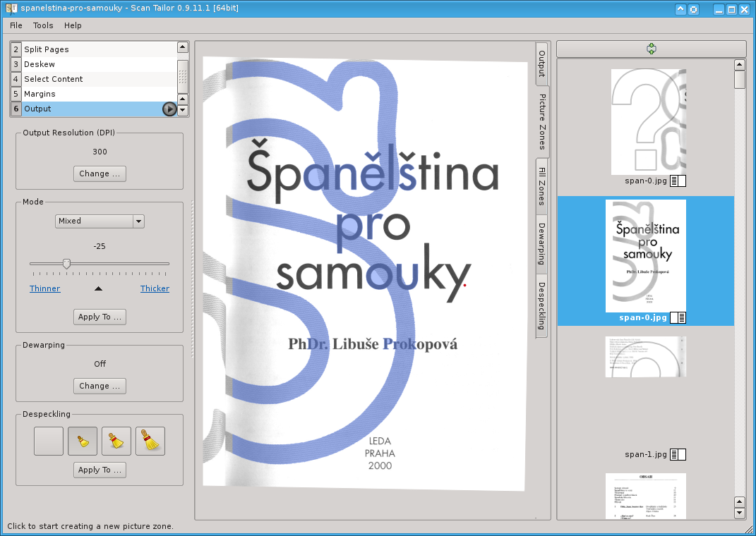Click the stage list scrollbar handle
Viewport: 756px width, 536px height.
click(183, 77)
